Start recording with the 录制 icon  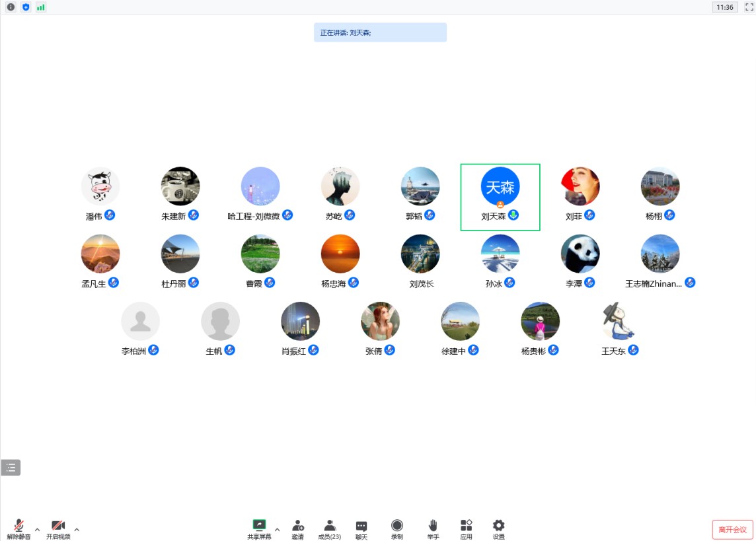397,528
